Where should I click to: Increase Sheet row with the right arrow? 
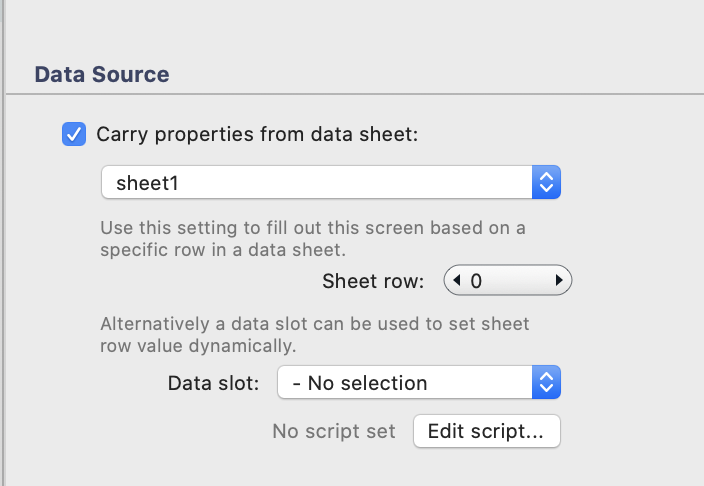tap(558, 281)
